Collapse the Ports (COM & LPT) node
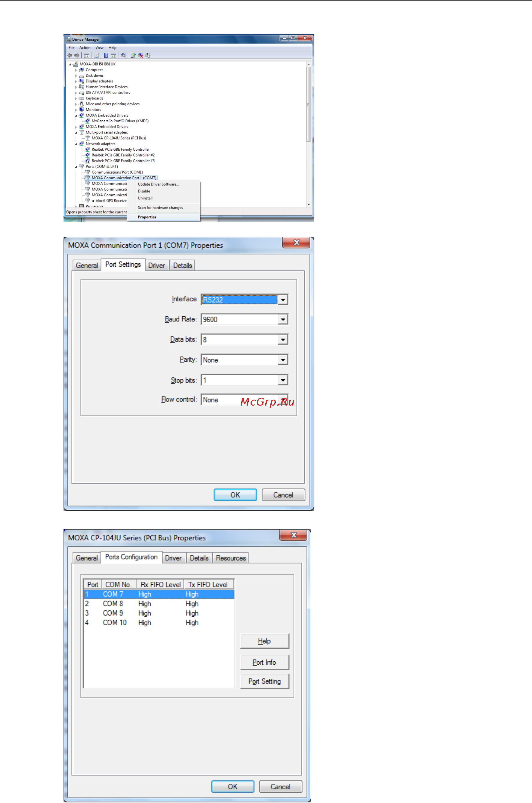 (76, 167)
